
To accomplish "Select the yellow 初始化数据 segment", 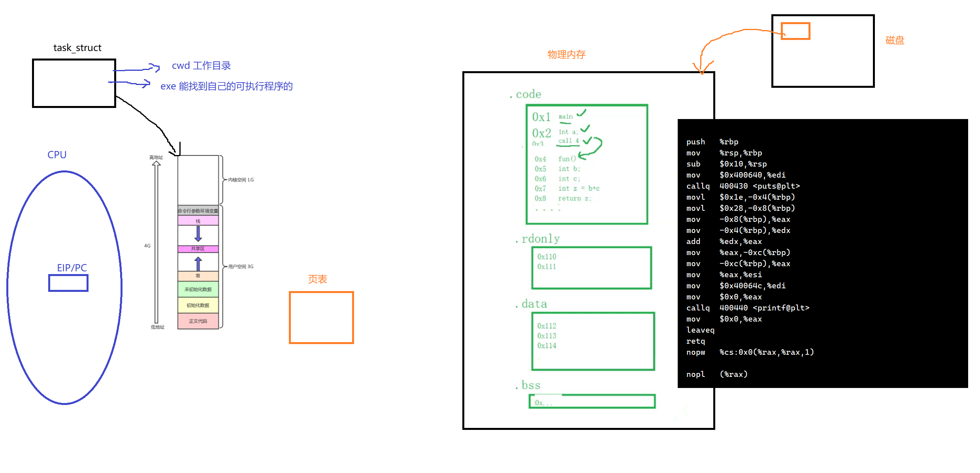I will (x=198, y=305).
